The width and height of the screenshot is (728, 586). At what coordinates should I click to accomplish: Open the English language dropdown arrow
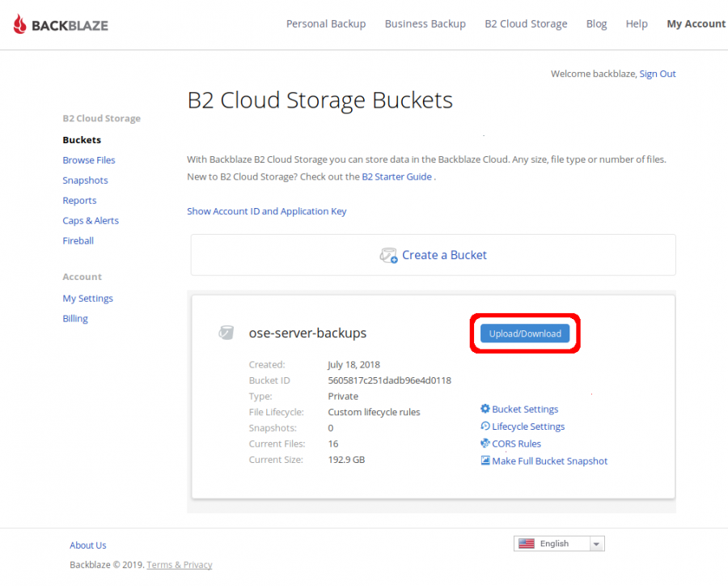tap(596, 544)
